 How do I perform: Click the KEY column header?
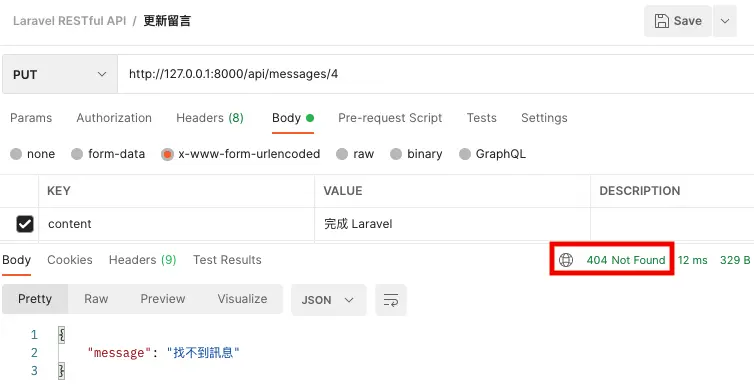click(x=176, y=191)
